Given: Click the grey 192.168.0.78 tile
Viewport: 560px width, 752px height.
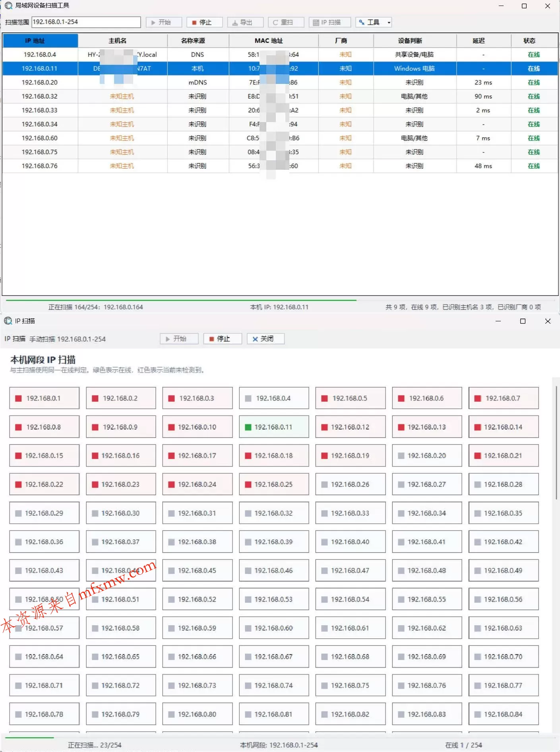Looking at the screenshot, I should coord(44,714).
